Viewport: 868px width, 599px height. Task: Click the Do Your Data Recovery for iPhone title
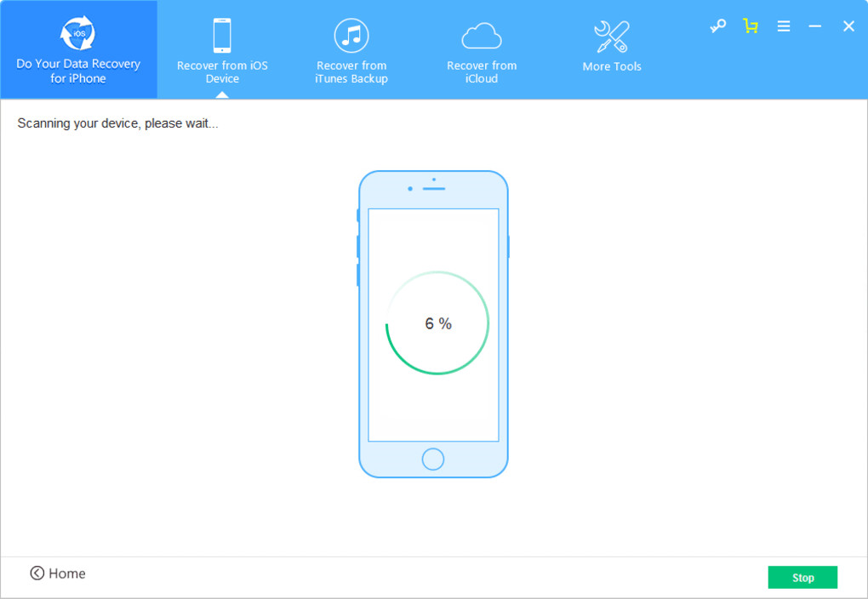pyautogui.click(x=78, y=71)
